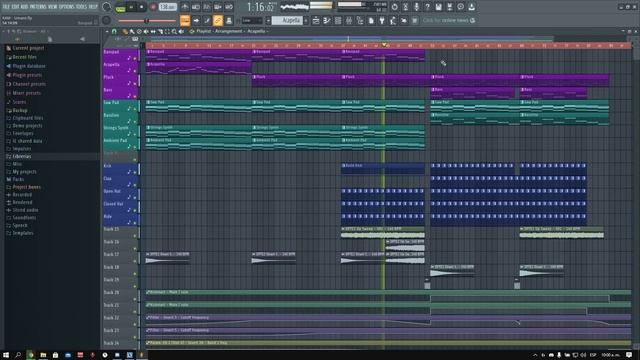Click the online news link
Image resolution: width=640 pixels, height=360 pixels.
[449, 20]
